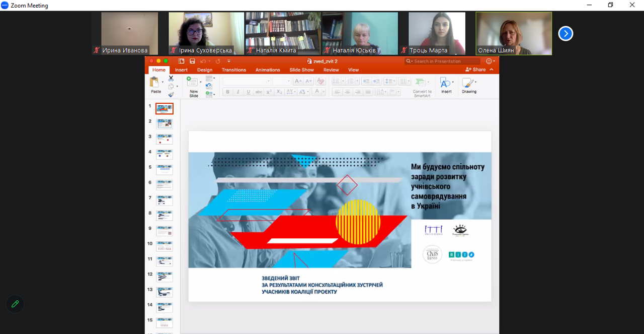Show more participants with the arrow button
This screenshot has width=644, height=334.
[x=566, y=34]
